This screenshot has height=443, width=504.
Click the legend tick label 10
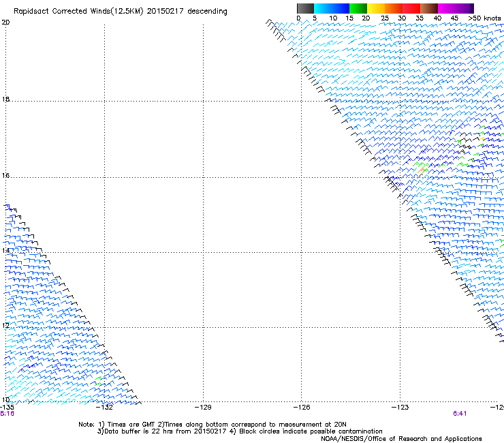[x=333, y=18]
